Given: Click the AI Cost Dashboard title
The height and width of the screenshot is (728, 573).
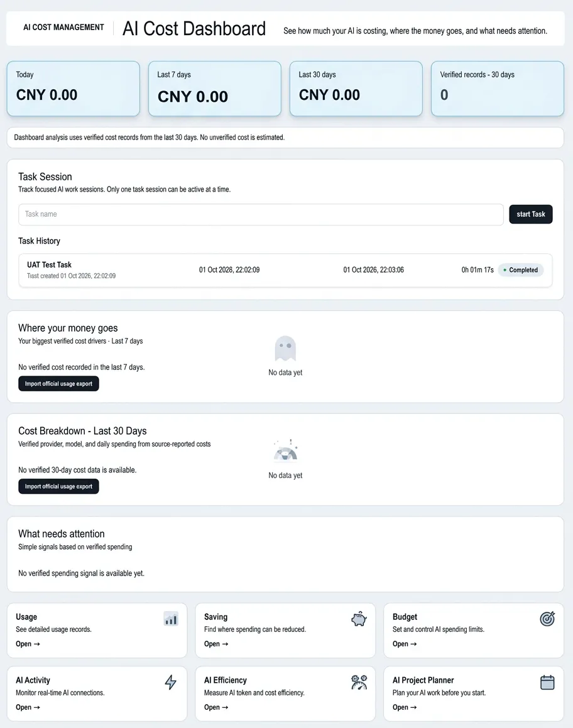Looking at the screenshot, I should 194,28.
